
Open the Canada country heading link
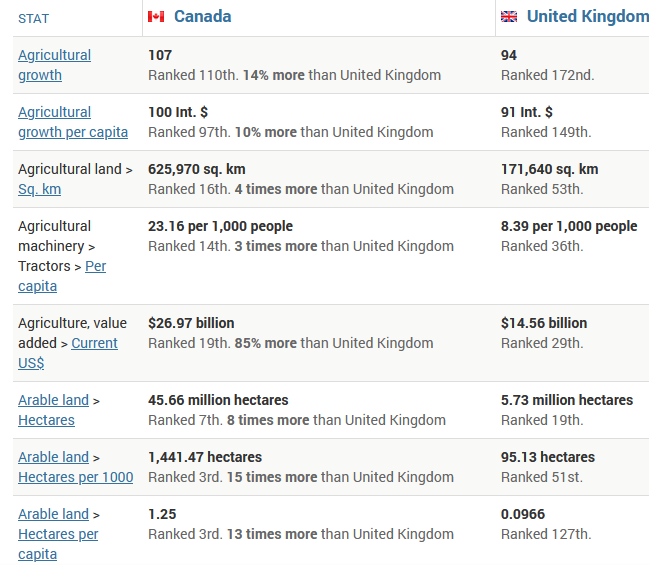[x=202, y=17]
